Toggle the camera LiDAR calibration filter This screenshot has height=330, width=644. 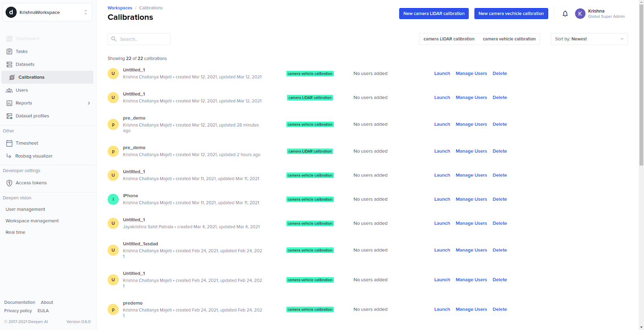(449, 39)
